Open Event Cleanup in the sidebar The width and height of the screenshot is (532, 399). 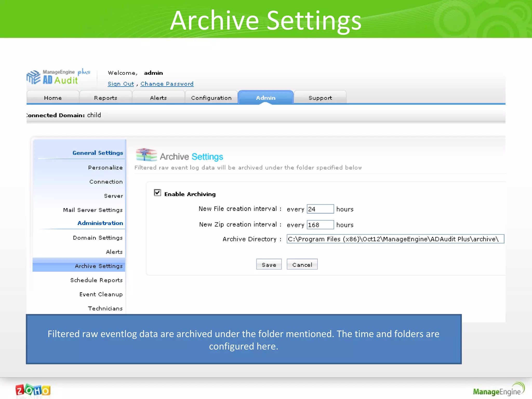pos(101,294)
